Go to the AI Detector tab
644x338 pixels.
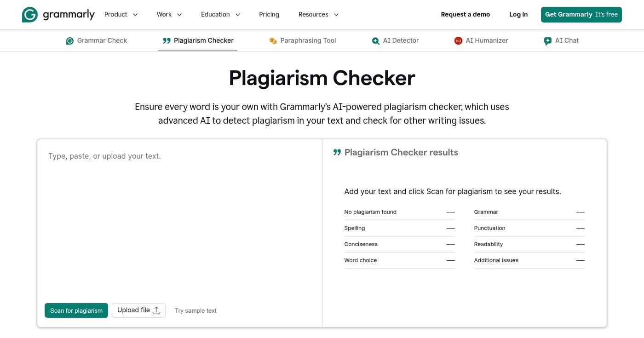pyautogui.click(x=395, y=40)
